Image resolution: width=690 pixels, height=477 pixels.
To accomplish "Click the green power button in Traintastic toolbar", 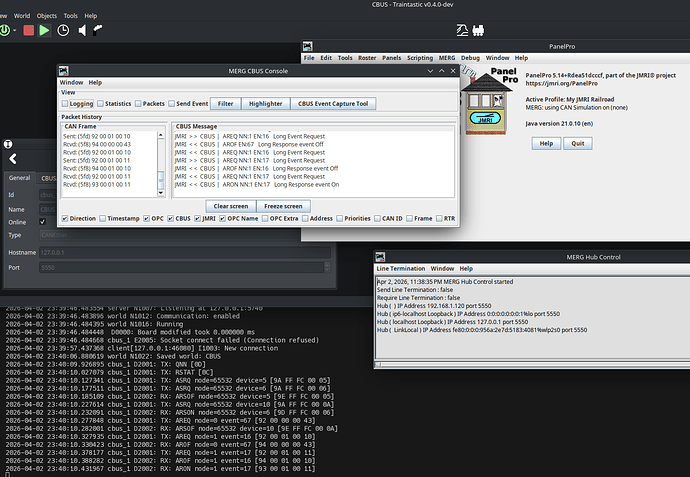I will (7, 30).
